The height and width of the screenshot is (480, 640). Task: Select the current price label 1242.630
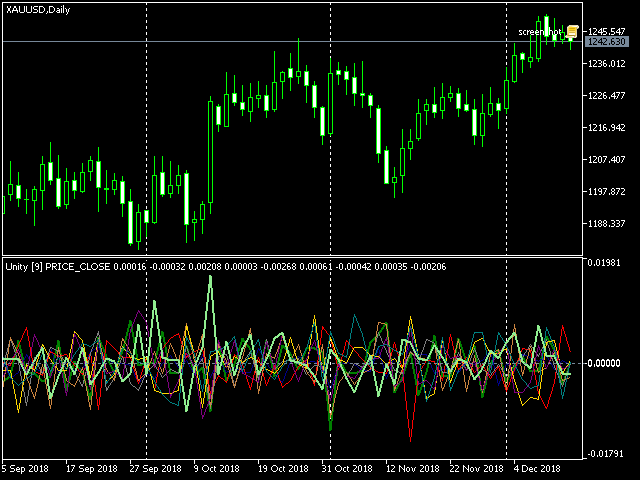pos(606,42)
